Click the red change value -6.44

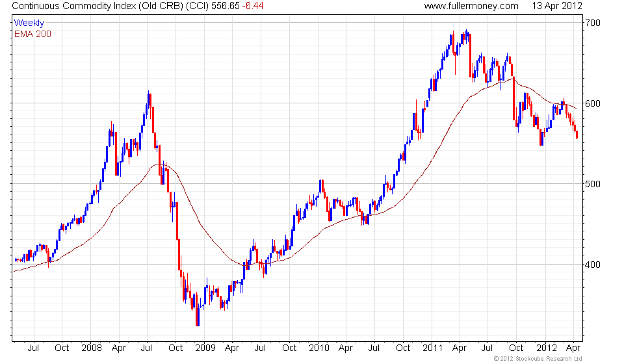(253, 6)
